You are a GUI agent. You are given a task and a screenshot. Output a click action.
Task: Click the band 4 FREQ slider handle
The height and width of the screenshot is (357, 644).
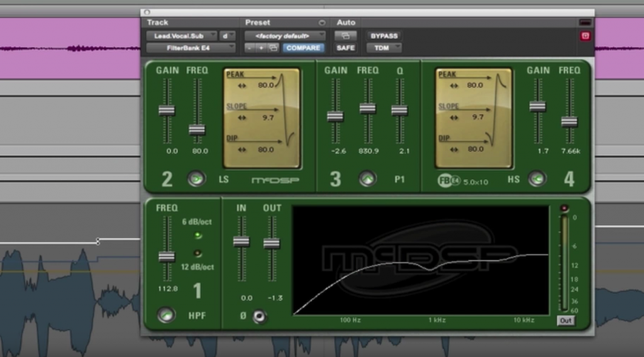569,121
